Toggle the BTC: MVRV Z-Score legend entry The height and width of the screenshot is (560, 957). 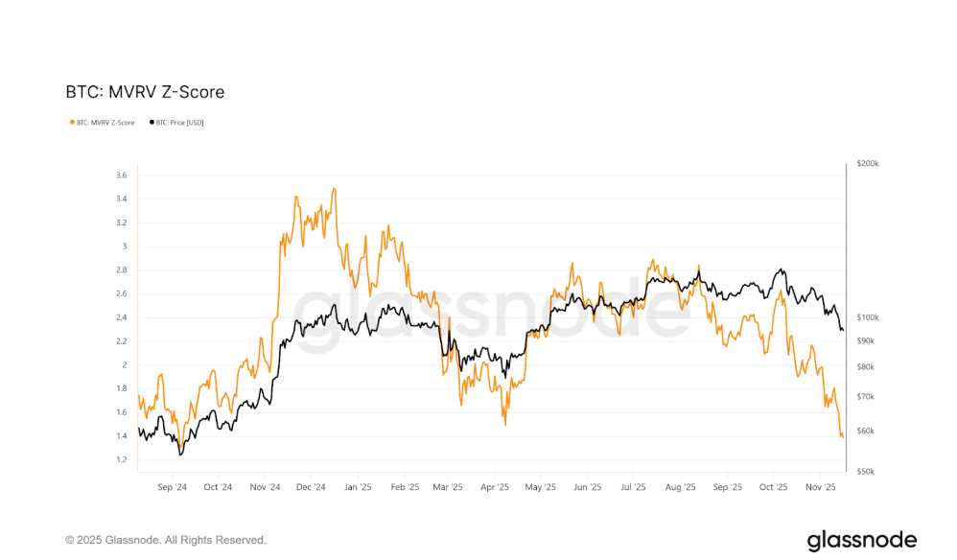point(105,123)
